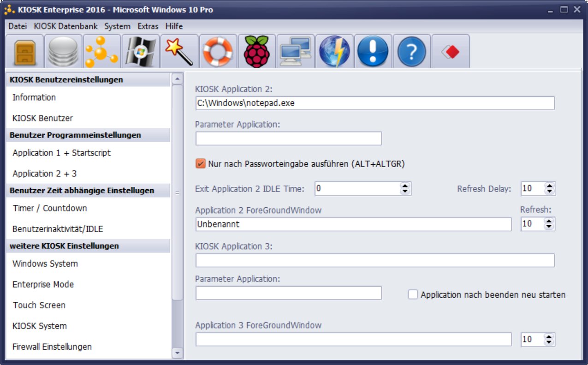Click the lifebuoy support icon
The height and width of the screenshot is (365, 588).
(x=218, y=52)
